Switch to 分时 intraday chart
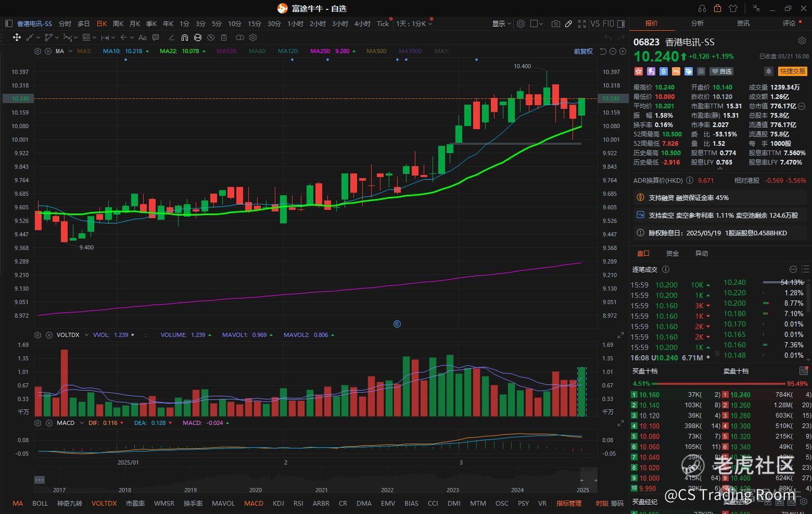The height and width of the screenshot is (514, 812). tap(65, 23)
